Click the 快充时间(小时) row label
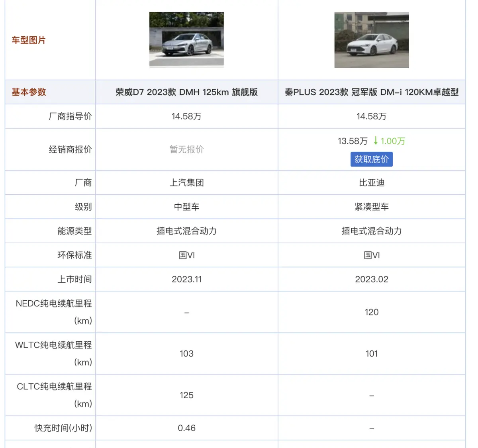Image resolution: width=478 pixels, height=448 pixels. [63, 428]
